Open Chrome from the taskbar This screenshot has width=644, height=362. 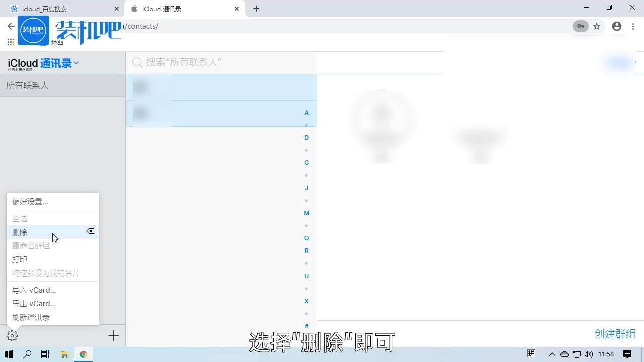pyautogui.click(x=84, y=354)
